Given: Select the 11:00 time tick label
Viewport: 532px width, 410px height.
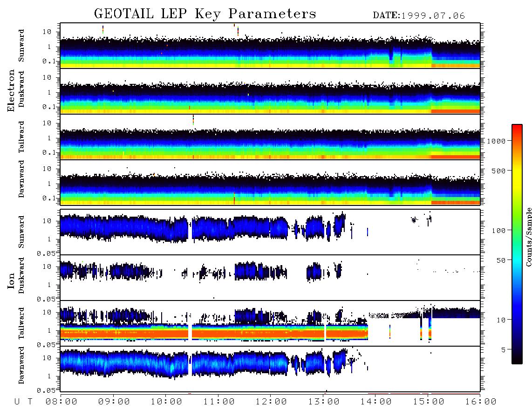Looking at the screenshot, I should 219,402.
